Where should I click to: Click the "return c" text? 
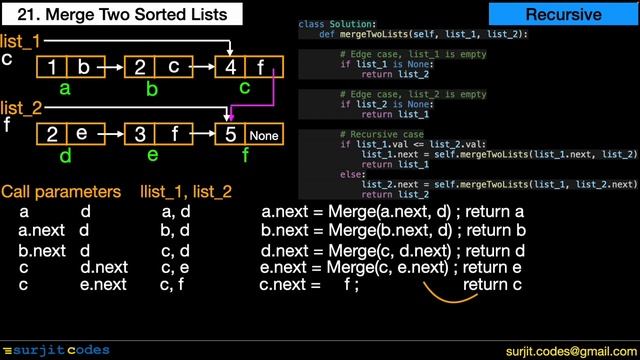[x=492, y=284]
